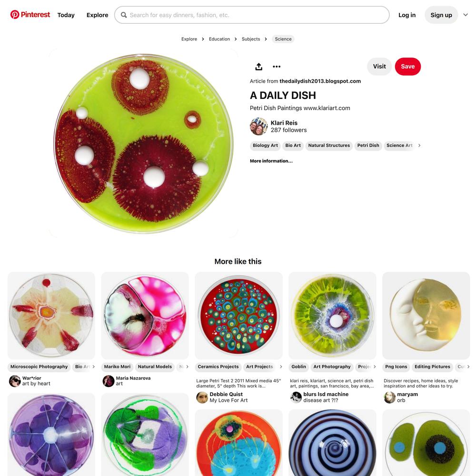Open the red blue-dotted petri dish thumbnail
The image size is (476, 476).
(238, 316)
